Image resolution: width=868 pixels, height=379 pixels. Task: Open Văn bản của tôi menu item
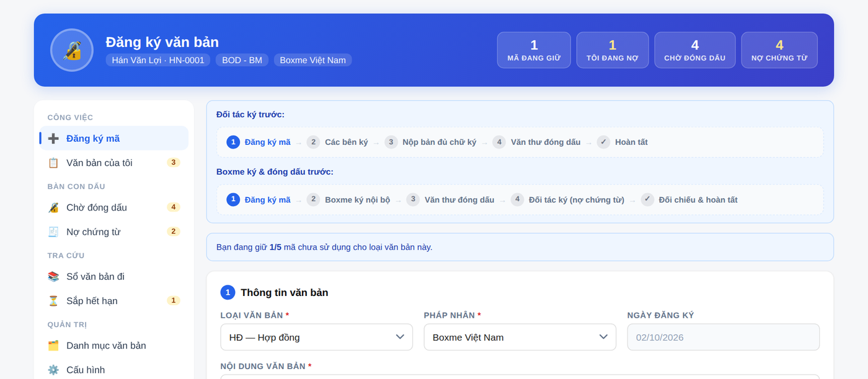[114, 163]
